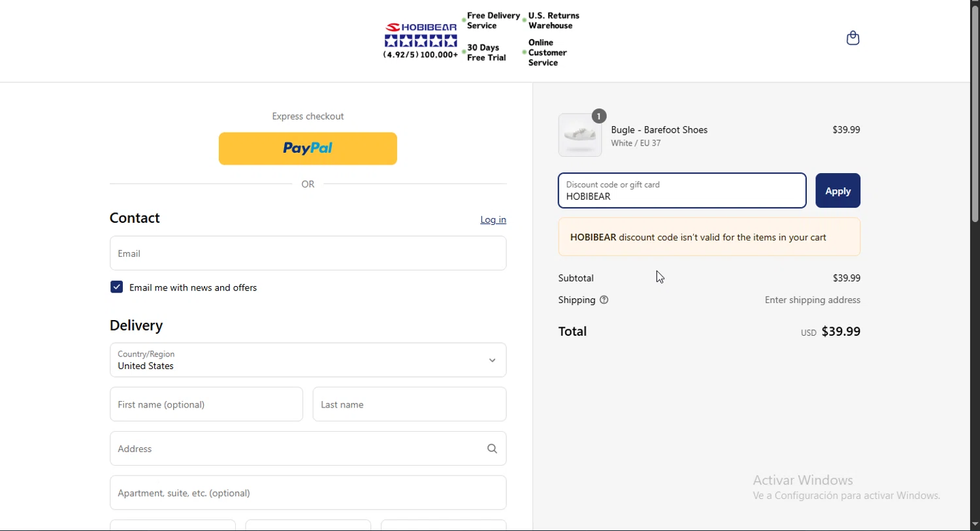Open the Log in link
The height and width of the screenshot is (531, 980).
[x=493, y=220]
